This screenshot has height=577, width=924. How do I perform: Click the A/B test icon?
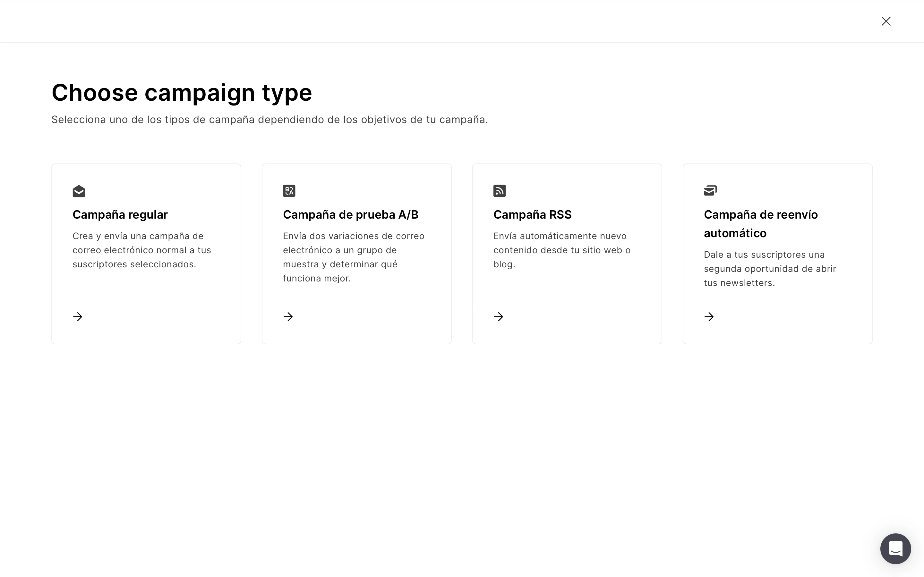pyautogui.click(x=289, y=191)
